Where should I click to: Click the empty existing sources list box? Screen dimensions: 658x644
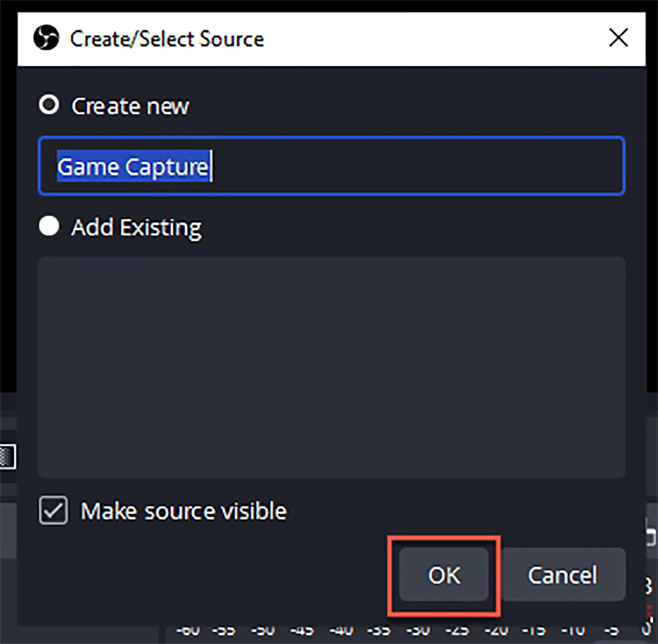click(x=332, y=367)
